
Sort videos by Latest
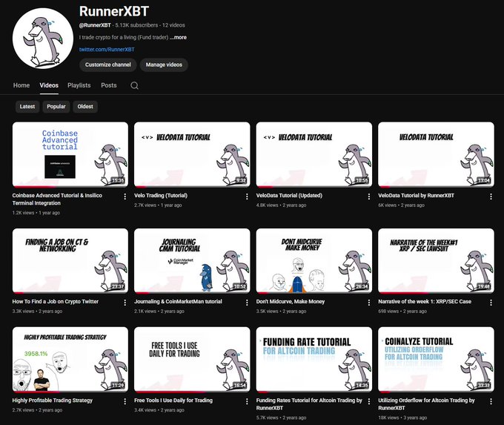point(27,107)
